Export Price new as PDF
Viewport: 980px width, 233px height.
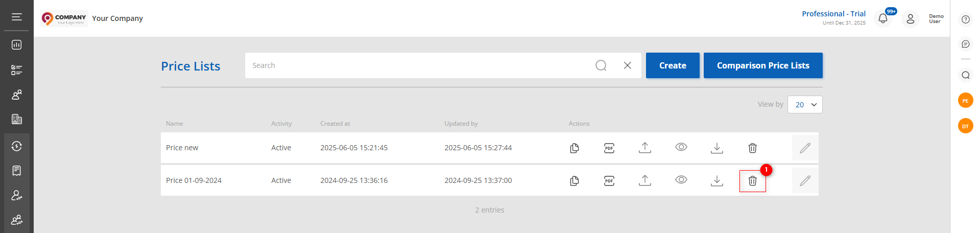609,148
